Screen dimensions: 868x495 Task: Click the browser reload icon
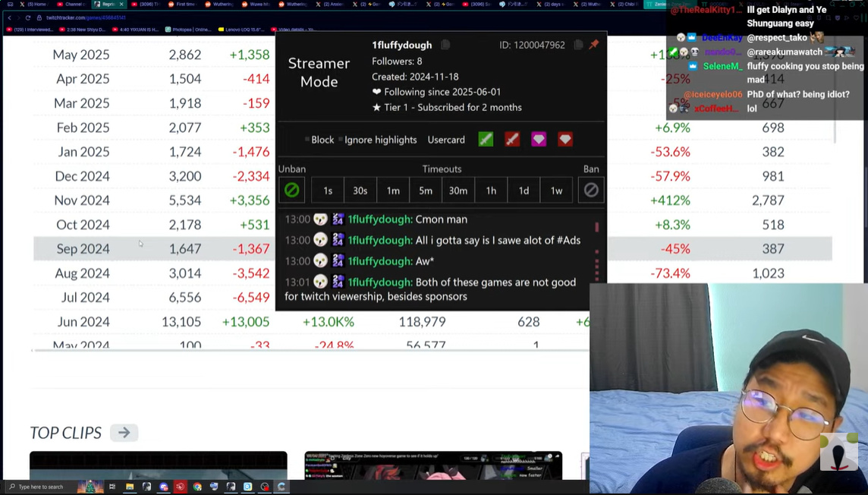[27, 17]
